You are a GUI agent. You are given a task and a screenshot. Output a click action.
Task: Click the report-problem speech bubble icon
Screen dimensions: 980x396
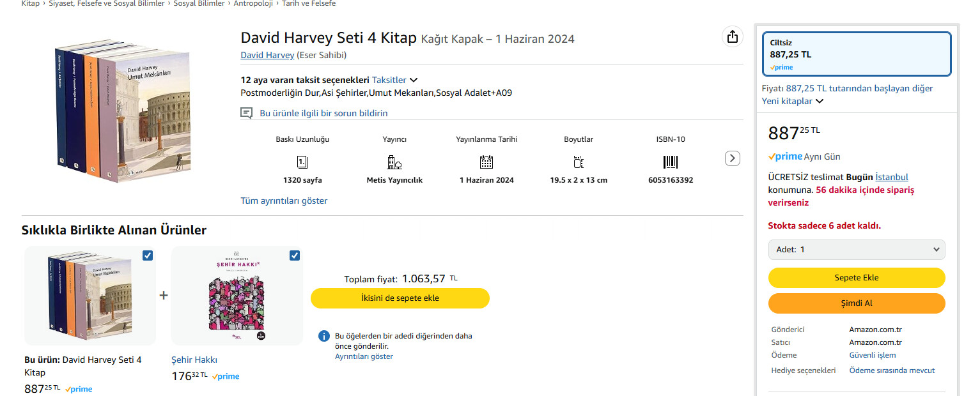pyautogui.click(x=246, y=113)
